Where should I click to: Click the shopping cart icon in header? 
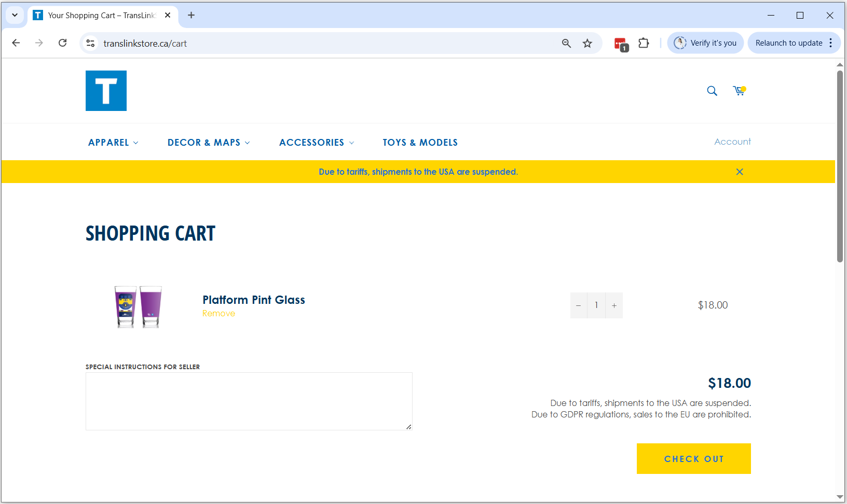coord(739,91)
